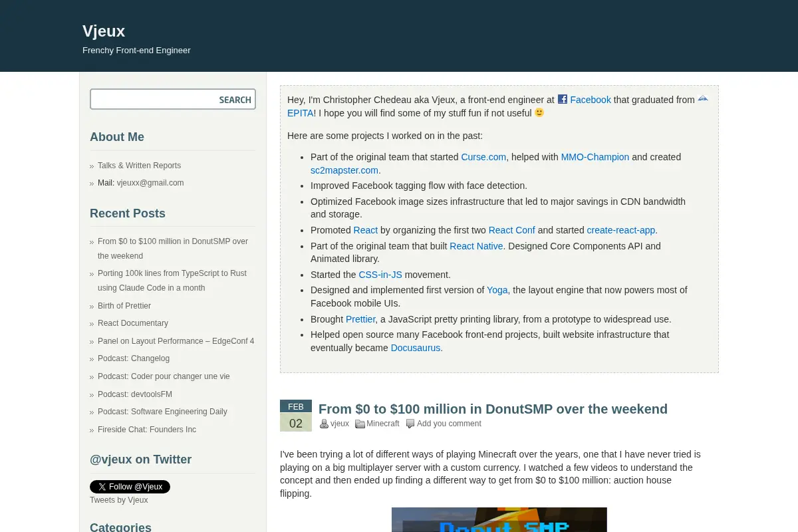
Task: Open the Birth of Prettier recent post
Action: tap(124, 306)
